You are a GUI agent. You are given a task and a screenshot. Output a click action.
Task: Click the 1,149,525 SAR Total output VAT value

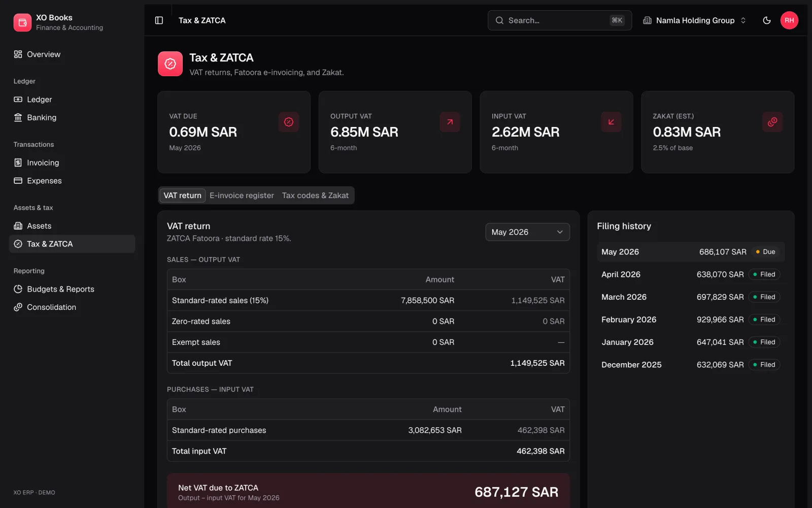click(537, 363)
